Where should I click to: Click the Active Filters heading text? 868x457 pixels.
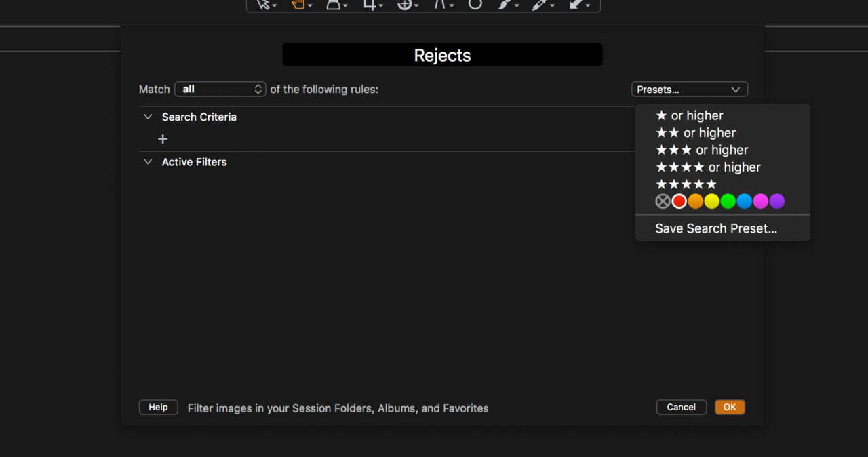point(194,161)
